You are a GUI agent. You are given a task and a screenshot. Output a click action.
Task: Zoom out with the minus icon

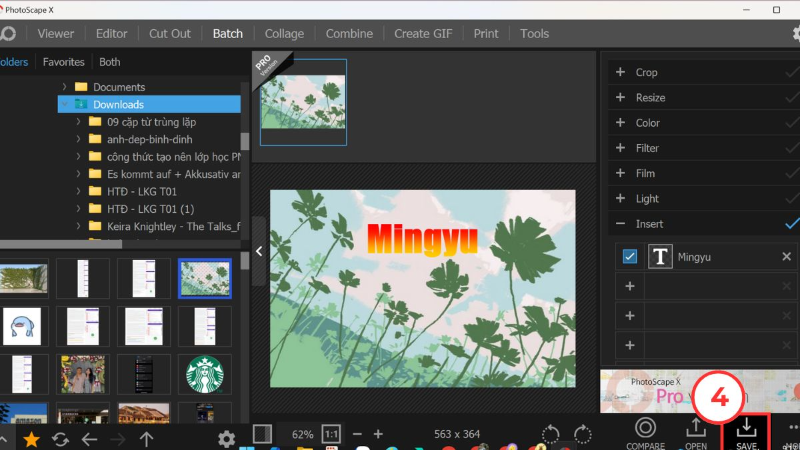pos(357,434)
